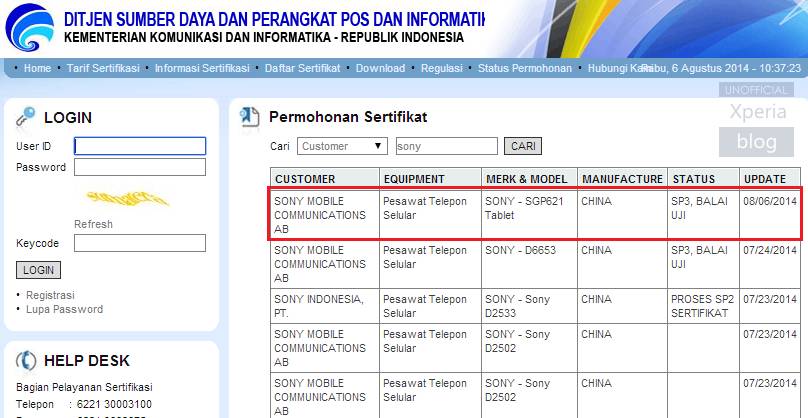Click the 07/24/2014 update date

(770, 250)
